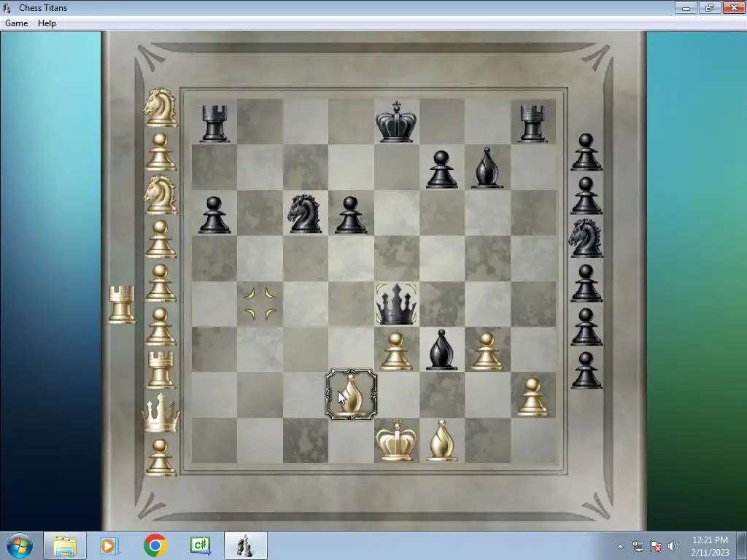The image size is (747, 560).
Task: Click the black pawn on the left edge file
Action: point(214,215)
